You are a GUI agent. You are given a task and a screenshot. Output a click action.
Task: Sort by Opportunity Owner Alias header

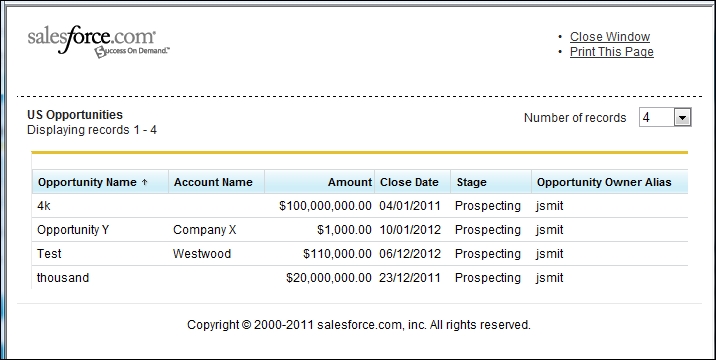pos(604,182)
